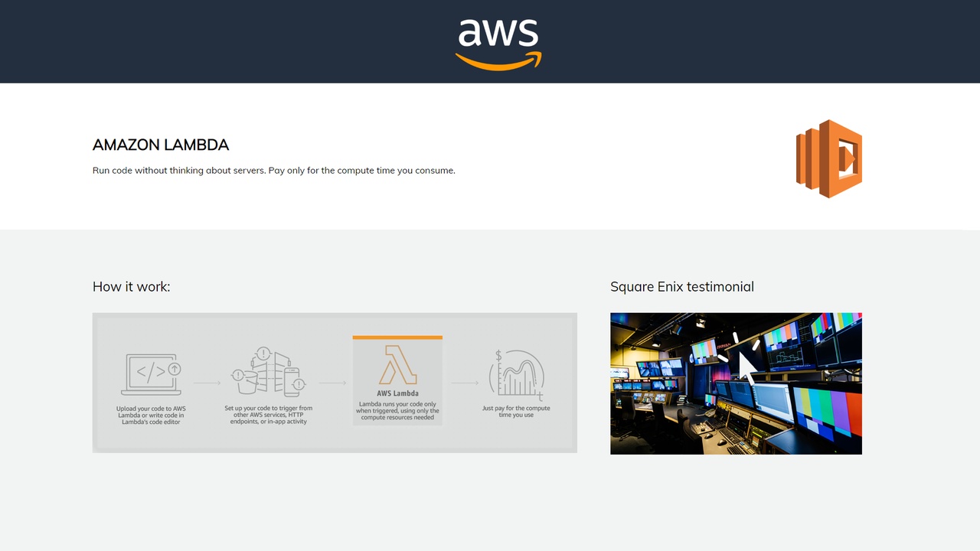Select the AMAZON LAMBDA heading
This screenshot has width=980, height=551.
click(x=161, y=145)
